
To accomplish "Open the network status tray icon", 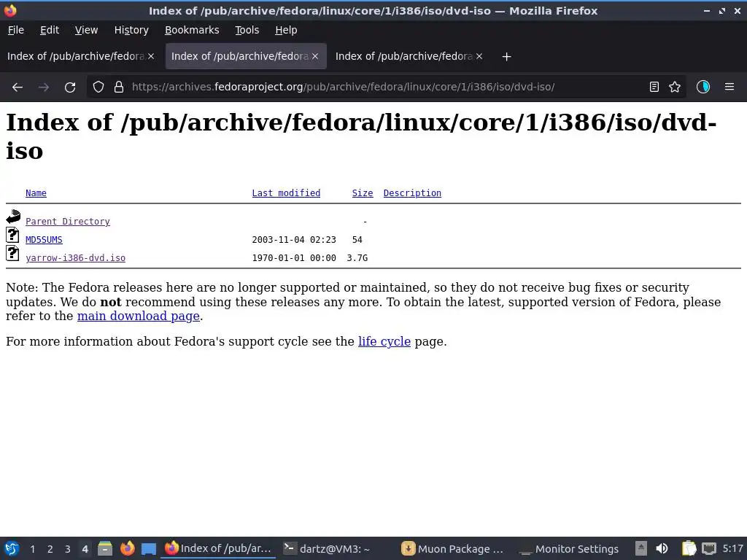I will coord(709,548).
